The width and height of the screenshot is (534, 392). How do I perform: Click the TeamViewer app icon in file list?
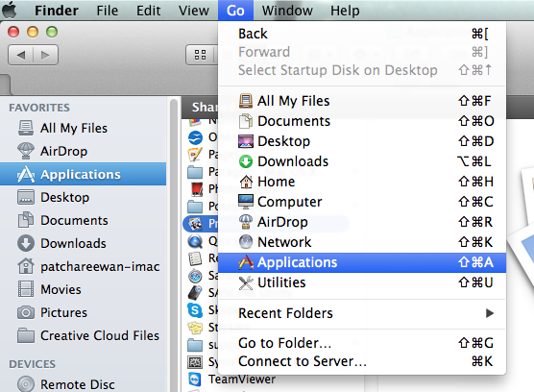coord(195,380)
